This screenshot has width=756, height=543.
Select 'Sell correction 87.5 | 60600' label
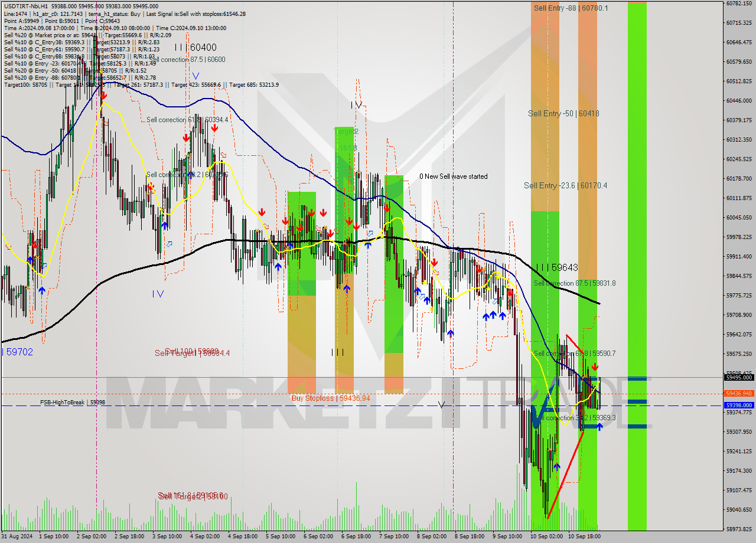click(187, 60)
